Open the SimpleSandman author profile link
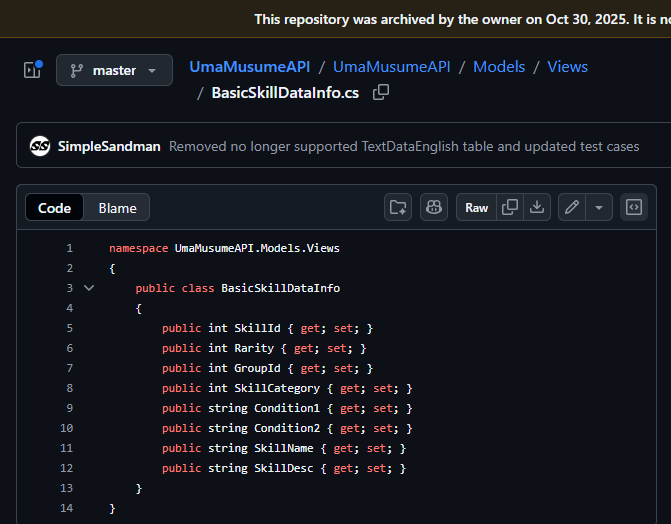Image resolution: width=671 pixels, height=524 pixels. pyautogui.click(x=109, y=146)
